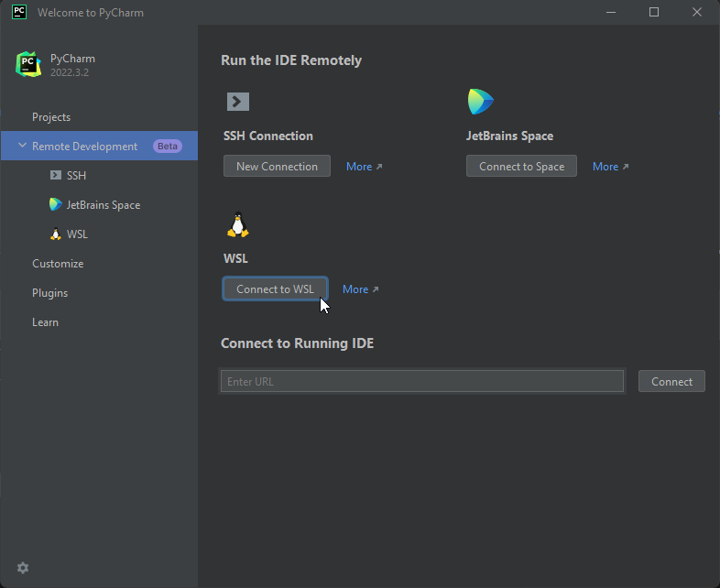Click the WSL penguin icon in sidebar
720x588 pixels.
click(56, 234)
